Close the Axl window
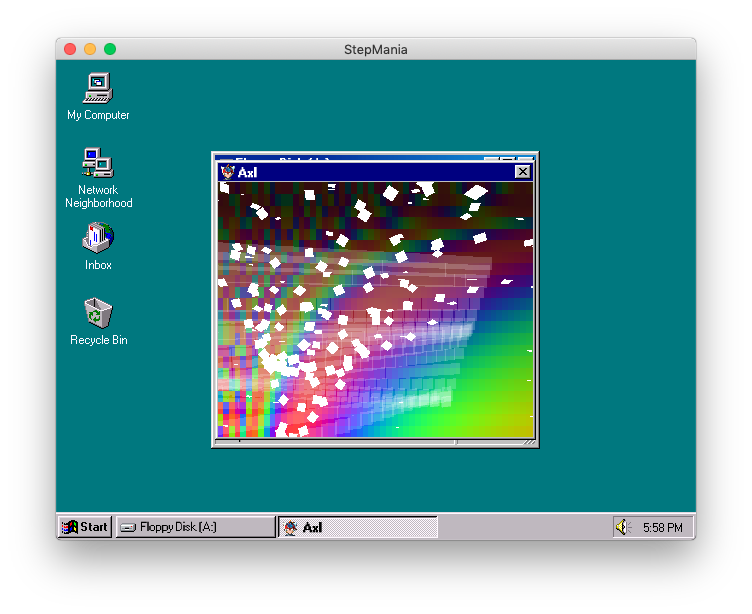 pyautogui.click(x=522, y=172)
